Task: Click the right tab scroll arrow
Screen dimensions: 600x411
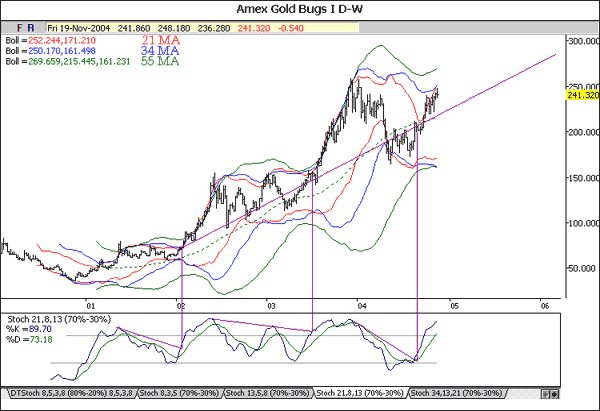Action: [x=554, y=394]
